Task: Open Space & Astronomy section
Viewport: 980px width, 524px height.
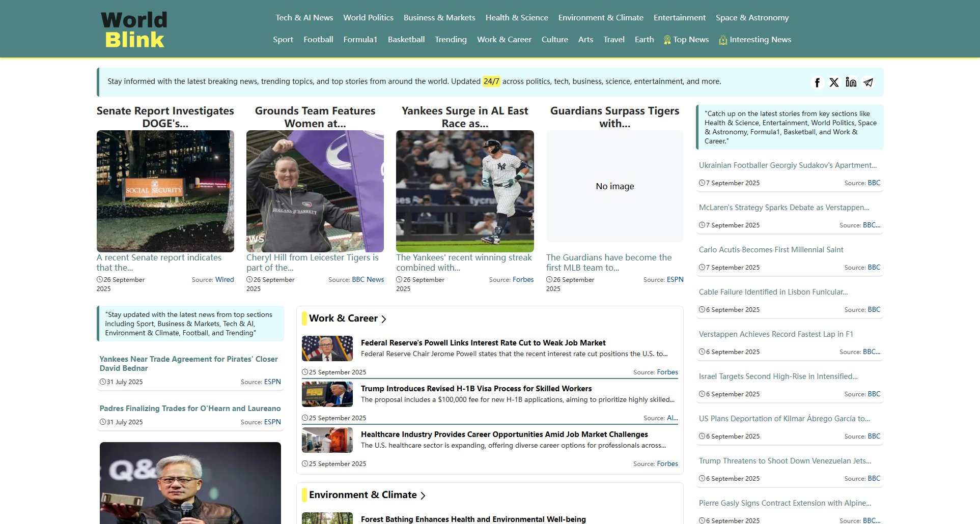Action: (752, 18)
